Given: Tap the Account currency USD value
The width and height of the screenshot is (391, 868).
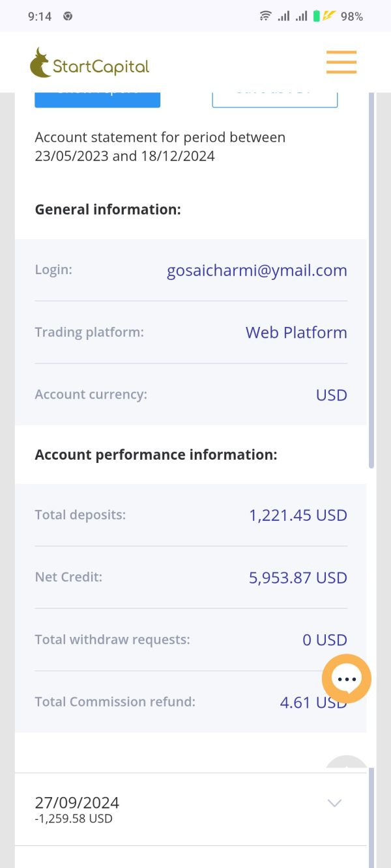Looking at the screenshot, I should 332,395.
